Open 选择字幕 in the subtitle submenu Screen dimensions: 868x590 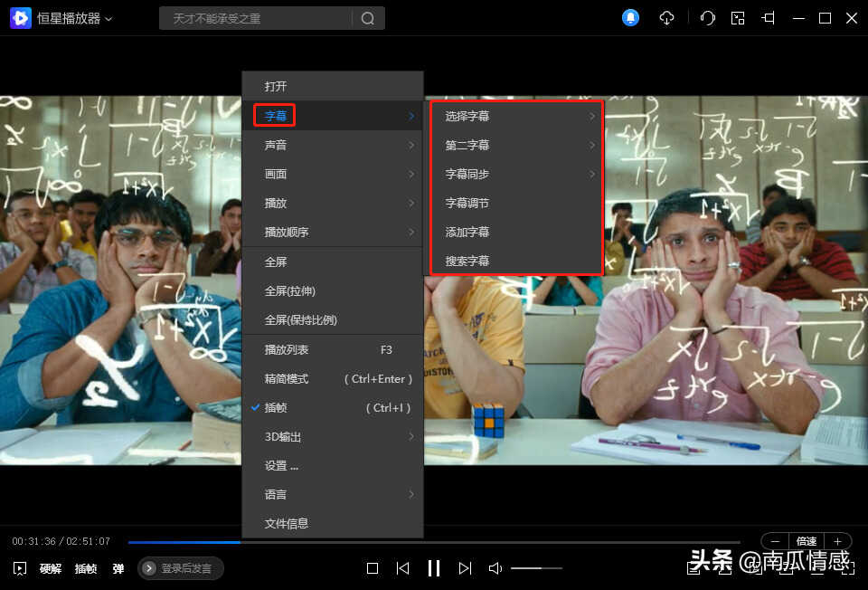coord(516,117)
